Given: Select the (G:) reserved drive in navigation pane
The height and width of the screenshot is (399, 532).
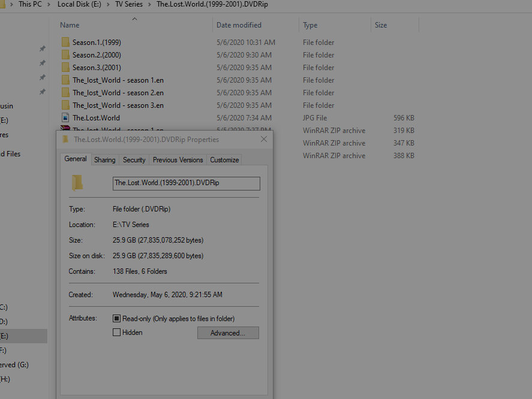Looking at the screenshot, I should tap(14, 365).
